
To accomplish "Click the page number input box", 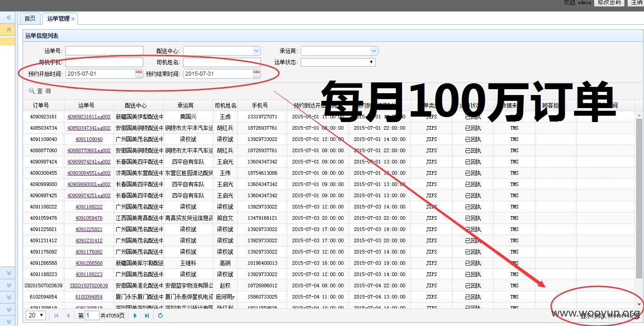I will (92, 316).
